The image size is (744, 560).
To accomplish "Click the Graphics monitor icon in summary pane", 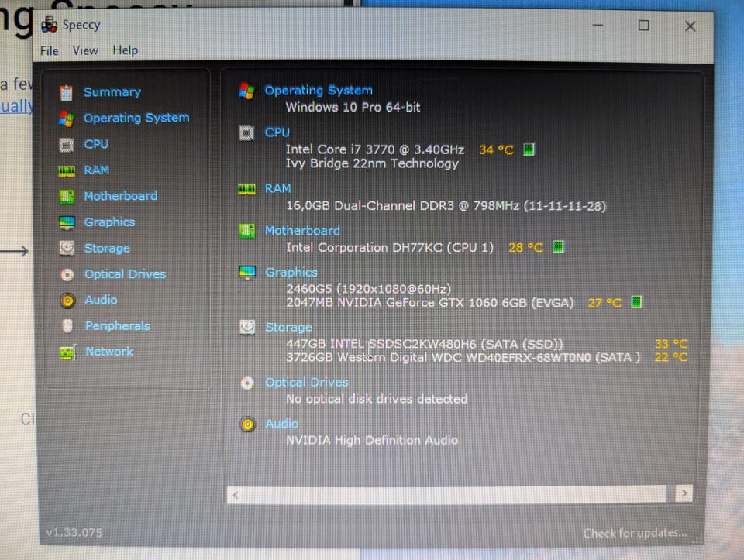I will click(247, 273).
